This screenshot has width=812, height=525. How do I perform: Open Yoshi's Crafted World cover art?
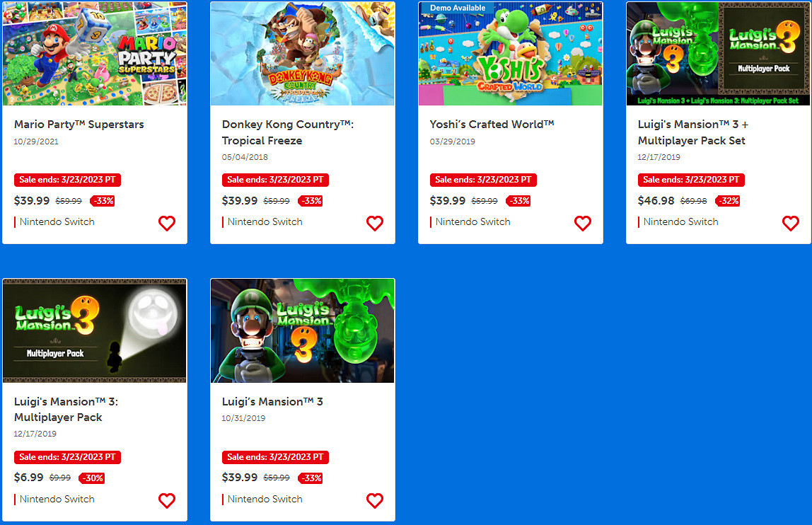[x=511, y=53]
